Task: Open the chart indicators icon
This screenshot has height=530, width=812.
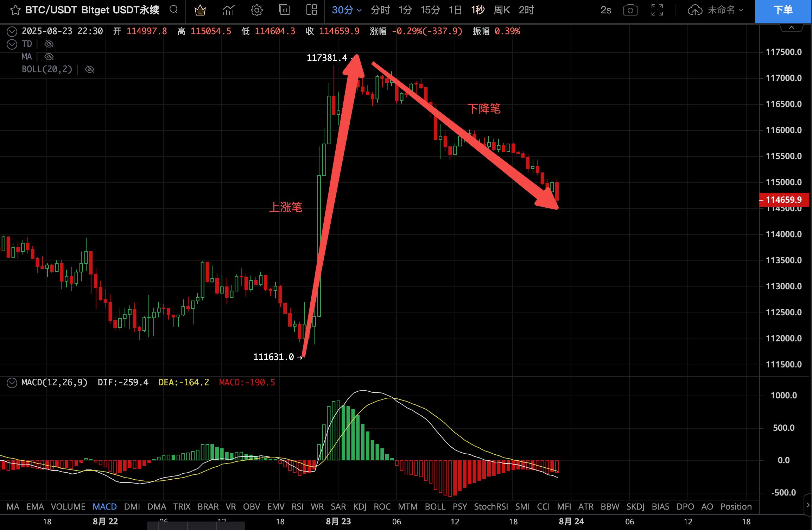Action: tap(228, 10)
